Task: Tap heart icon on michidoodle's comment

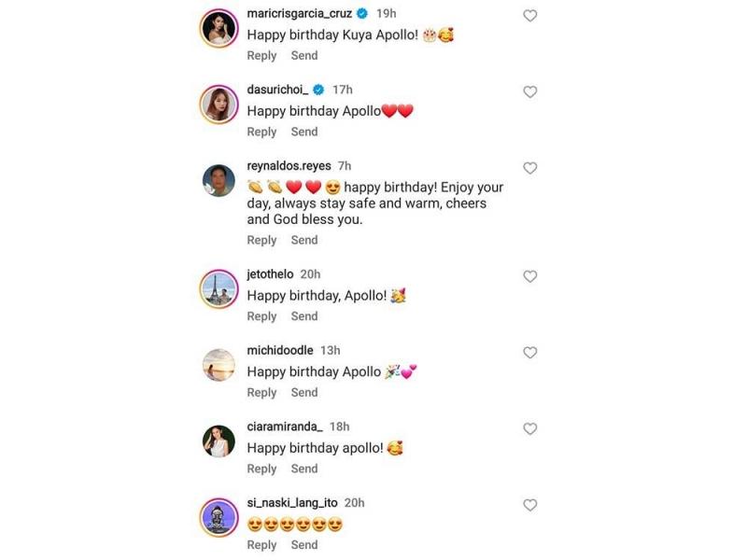Action: click(x=529, y=353)
